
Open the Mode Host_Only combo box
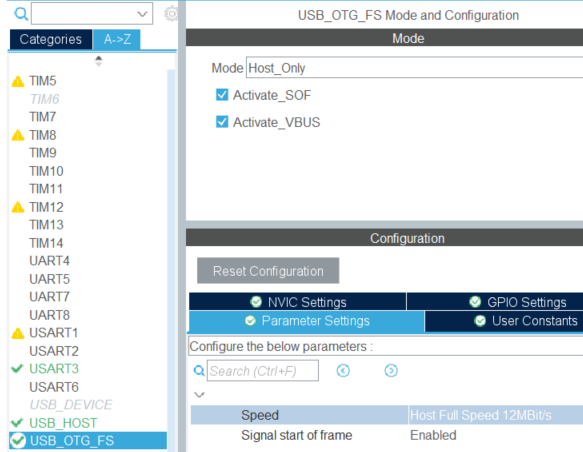[414, 68]
